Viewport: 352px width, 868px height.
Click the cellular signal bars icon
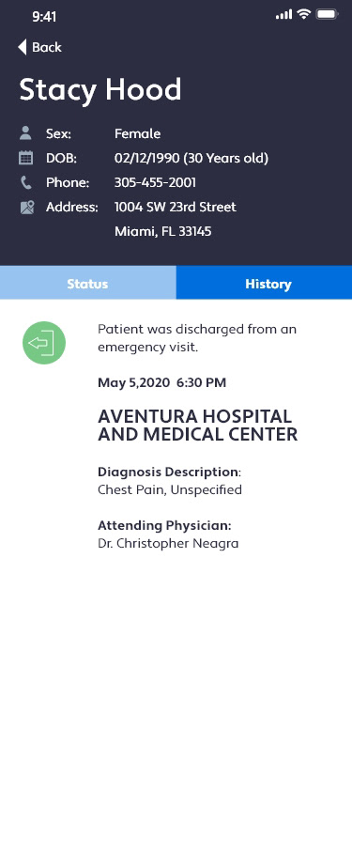pyautogui.click(x=283, y=15)
